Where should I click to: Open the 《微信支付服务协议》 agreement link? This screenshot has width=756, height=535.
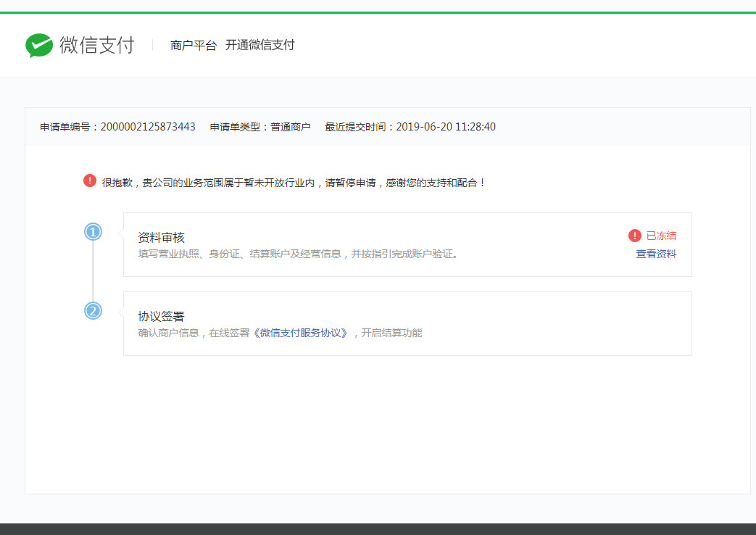click(300, 333)
